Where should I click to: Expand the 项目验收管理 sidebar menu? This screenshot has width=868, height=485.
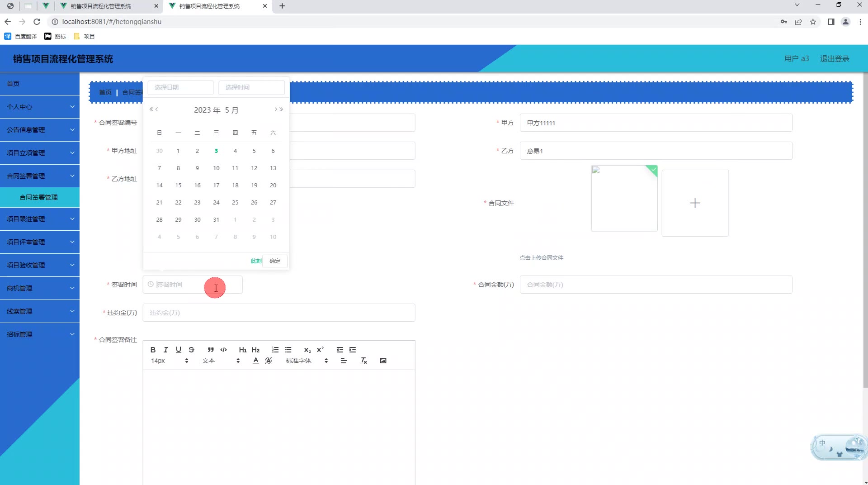click(40, 265)
